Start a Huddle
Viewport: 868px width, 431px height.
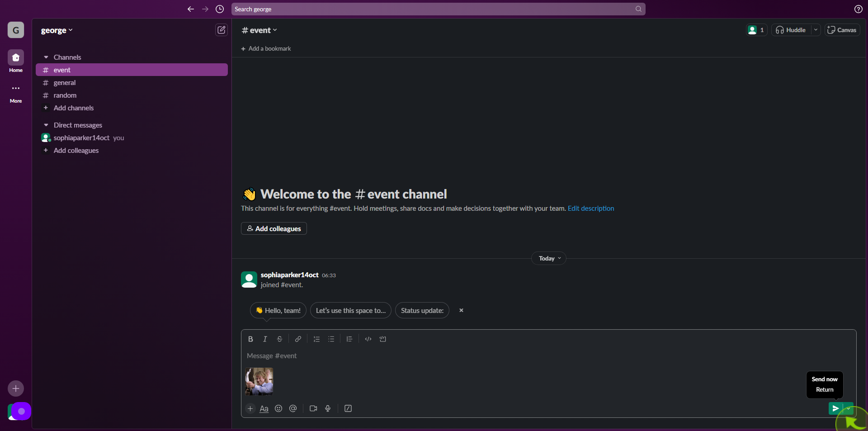791,30
